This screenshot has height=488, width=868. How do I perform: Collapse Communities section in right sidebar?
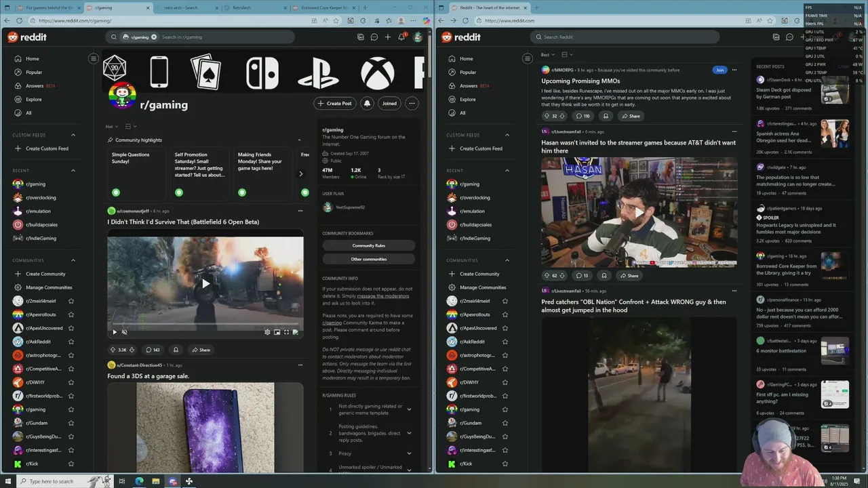coord(507,260)
